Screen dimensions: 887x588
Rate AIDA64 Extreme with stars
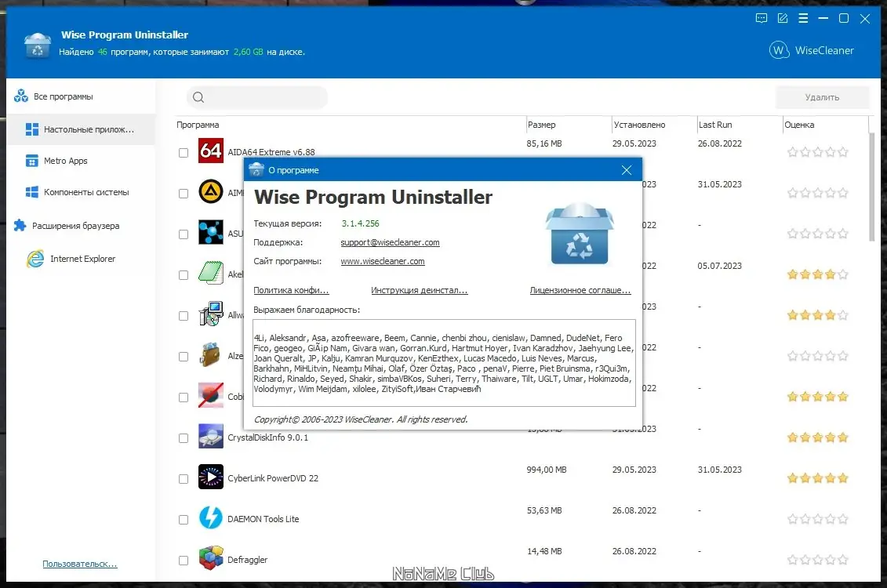click(817, 151)
